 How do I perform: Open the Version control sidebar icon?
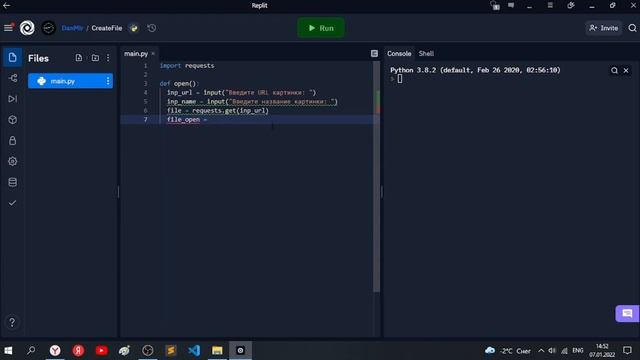click(x=12, y=78)
